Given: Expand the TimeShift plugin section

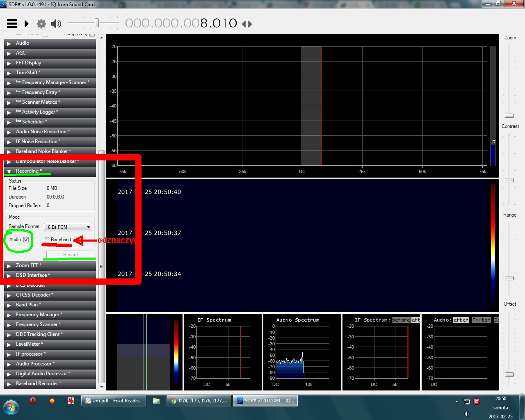Looking at the screenshot, I should 50,73.
